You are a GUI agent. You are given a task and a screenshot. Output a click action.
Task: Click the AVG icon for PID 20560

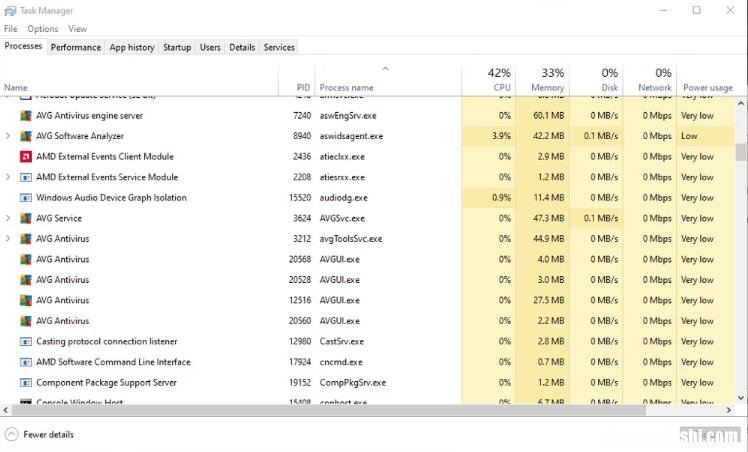(26, 321)
